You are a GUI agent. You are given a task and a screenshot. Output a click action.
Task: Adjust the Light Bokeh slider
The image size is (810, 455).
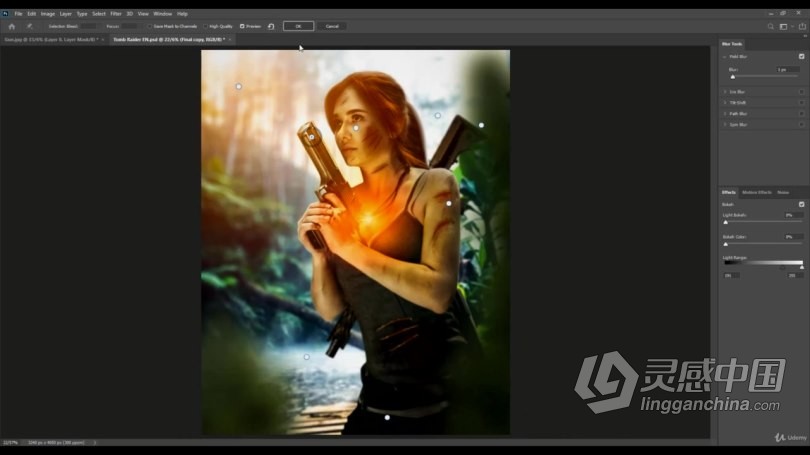[726, 222]
